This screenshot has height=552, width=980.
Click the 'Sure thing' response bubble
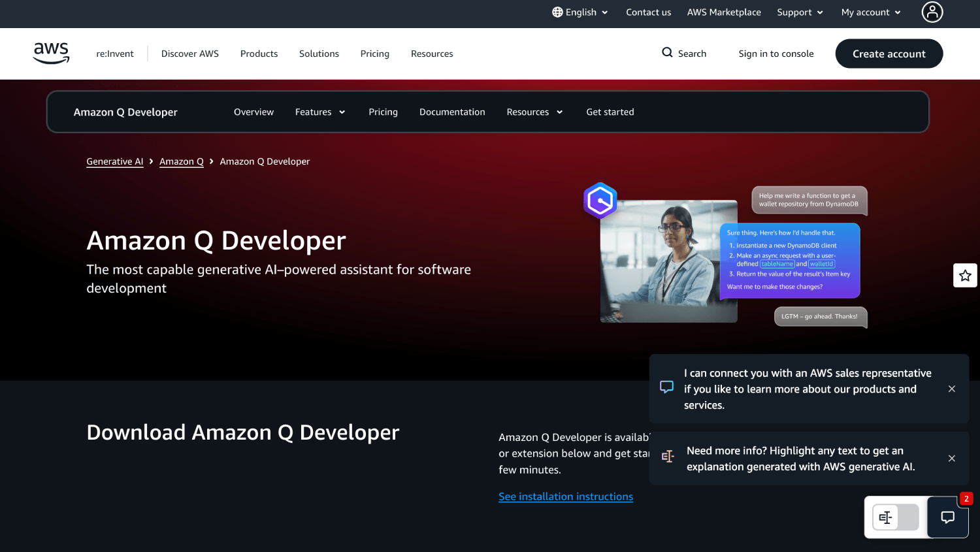tap(790, 261)
